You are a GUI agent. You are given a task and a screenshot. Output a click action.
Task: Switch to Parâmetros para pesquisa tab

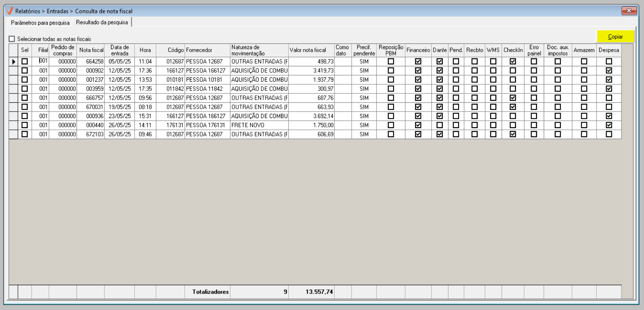tap(40, 23)
